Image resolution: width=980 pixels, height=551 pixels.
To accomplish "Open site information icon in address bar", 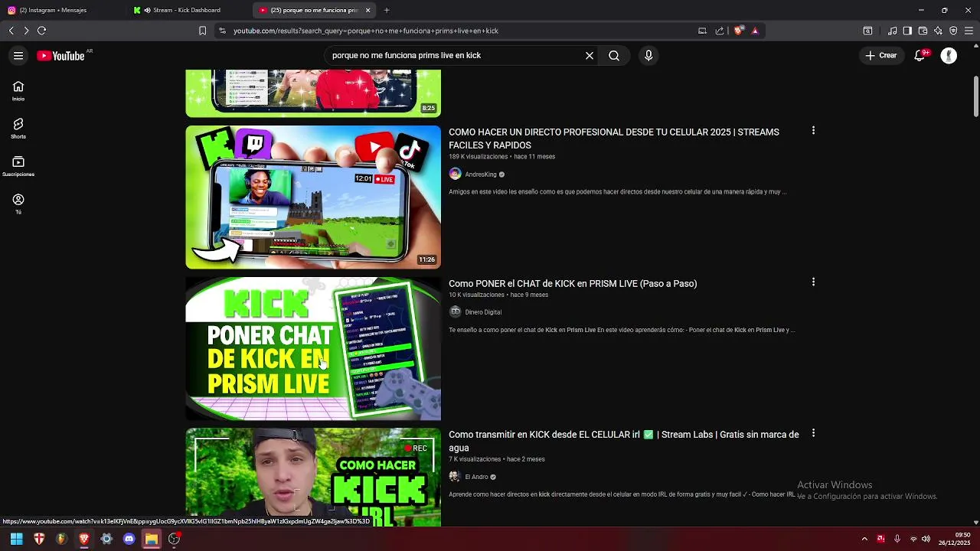I will click(222, 31).
